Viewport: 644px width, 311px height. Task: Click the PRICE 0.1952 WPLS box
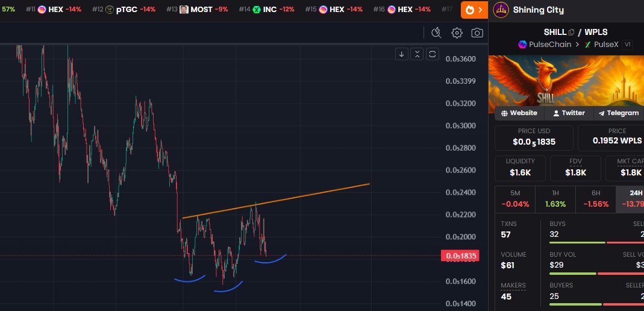pyautogui.click(x=611, y=137)
